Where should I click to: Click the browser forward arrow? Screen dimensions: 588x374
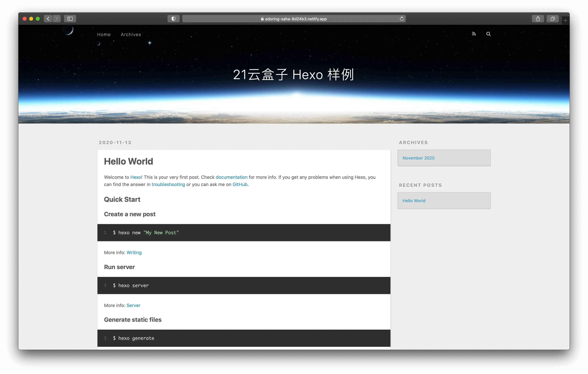point(57,19)
